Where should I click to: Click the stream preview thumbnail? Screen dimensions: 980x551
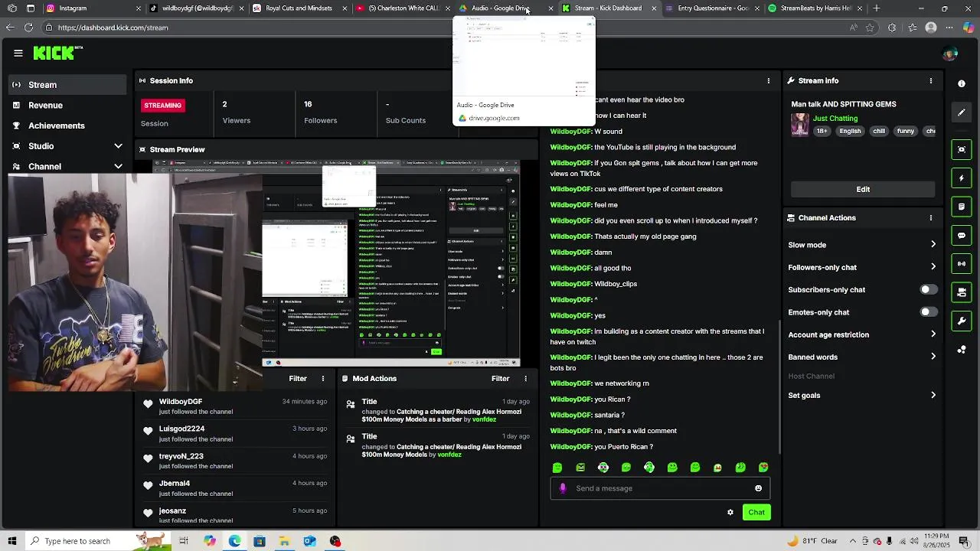pyautogui.click(x=337, y=264)
